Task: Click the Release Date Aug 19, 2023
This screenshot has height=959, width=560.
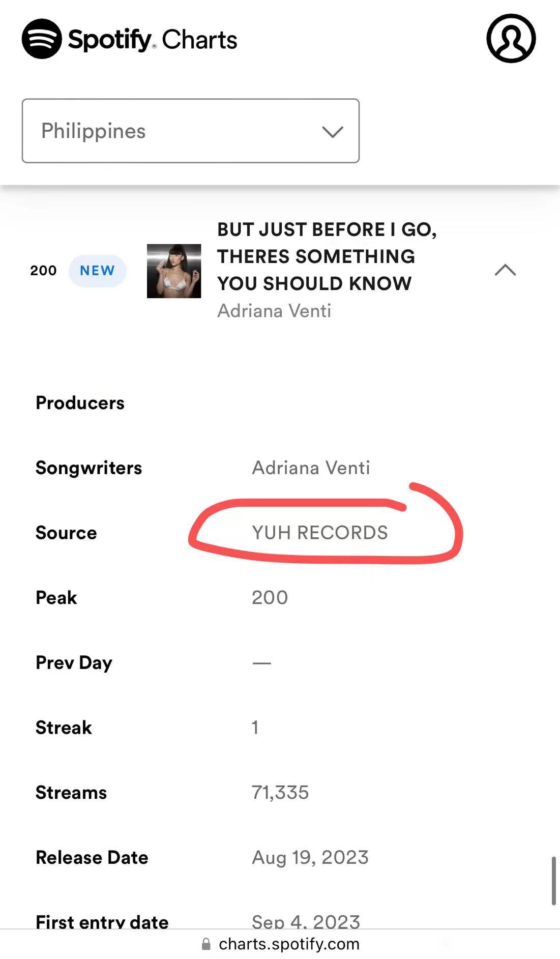Action: click(310, 858)
